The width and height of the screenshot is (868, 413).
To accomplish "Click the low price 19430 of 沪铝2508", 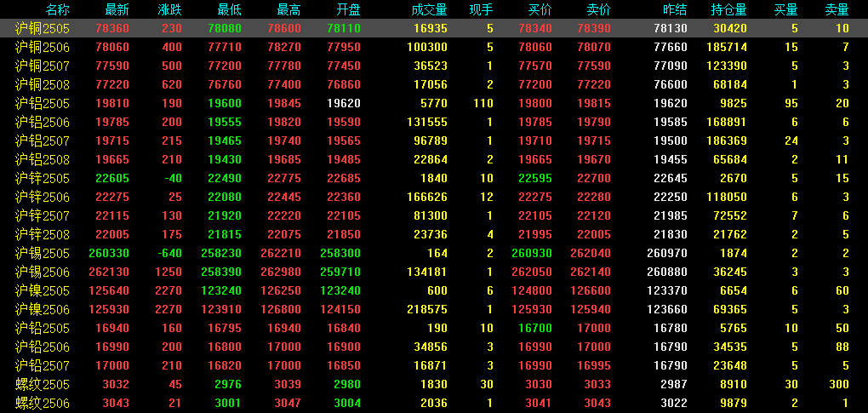I will [225, 159].
